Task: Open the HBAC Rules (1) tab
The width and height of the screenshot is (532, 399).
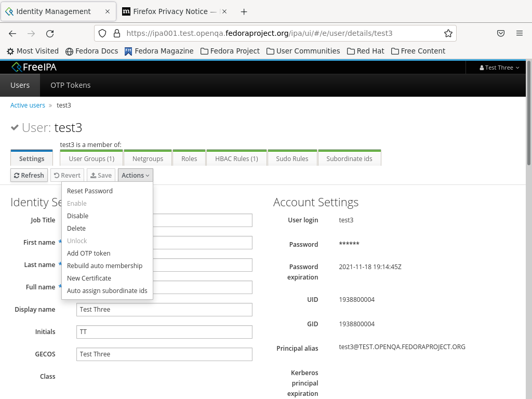Action: 236,158
